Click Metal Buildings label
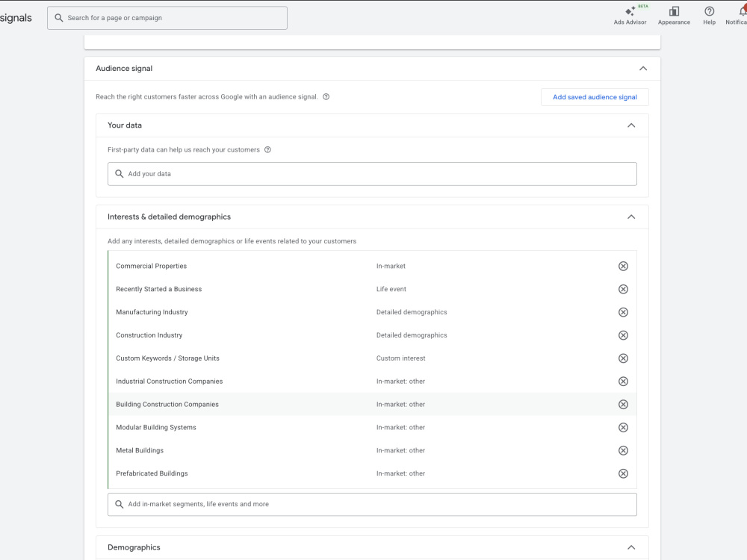 [140, 450]
